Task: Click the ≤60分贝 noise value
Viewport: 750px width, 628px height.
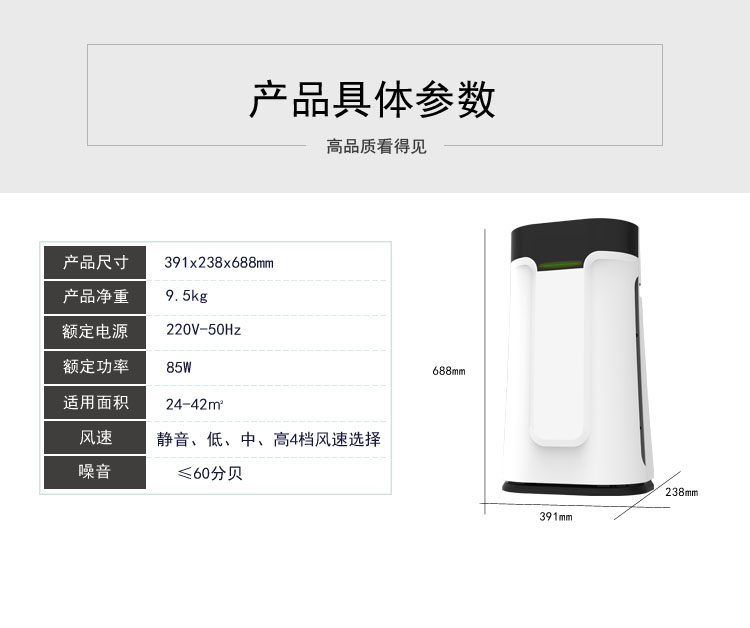Action: tap(210, 473)
